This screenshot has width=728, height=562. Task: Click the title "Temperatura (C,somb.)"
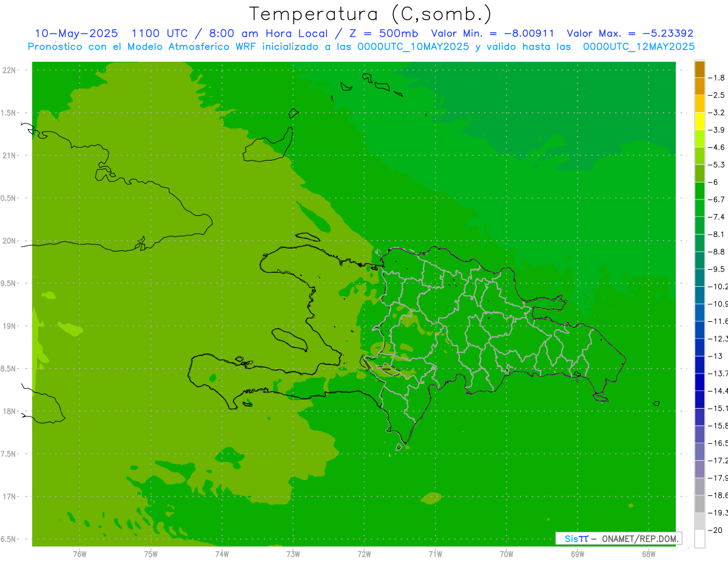click(371, 14)
